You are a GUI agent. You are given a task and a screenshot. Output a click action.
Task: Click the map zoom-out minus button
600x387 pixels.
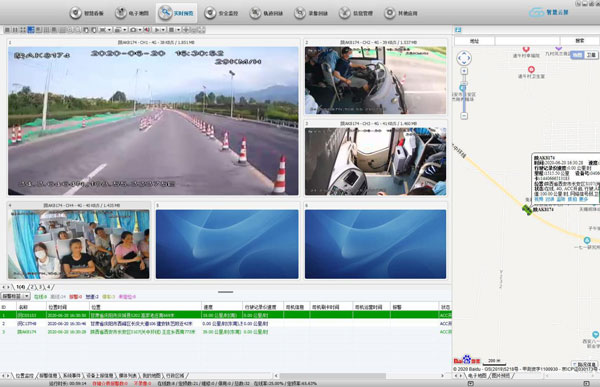point(464,116)
